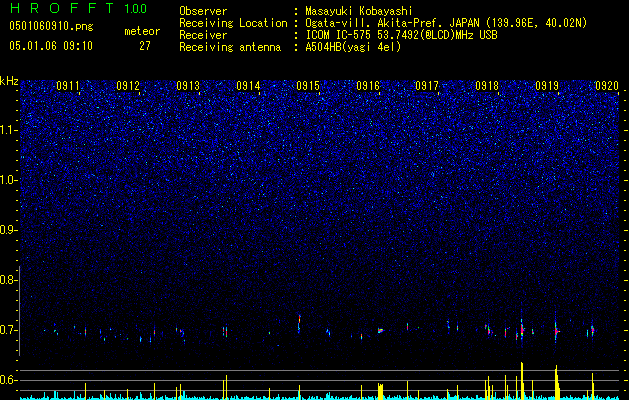The image size is (629, 400).
Task: Click the 0.7 frequency axis label
Action: click(x=8, y=330)
